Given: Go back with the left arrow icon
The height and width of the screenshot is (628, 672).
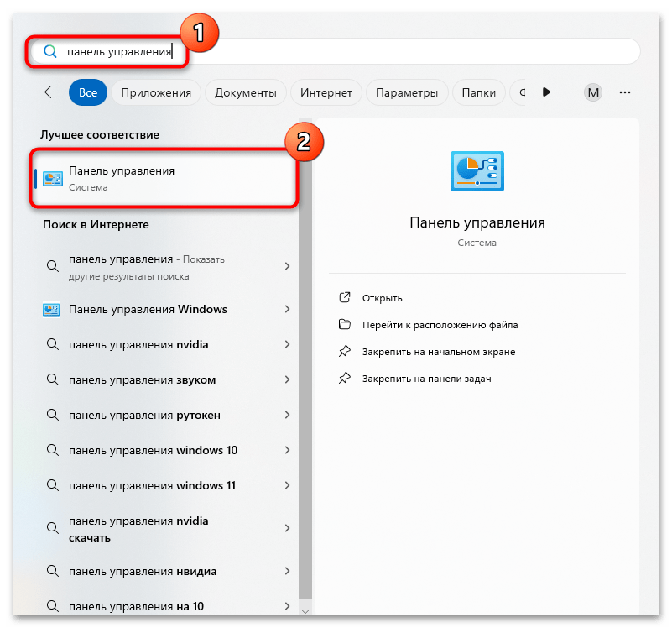Looking at the screenshot, I should click(51, 92).
